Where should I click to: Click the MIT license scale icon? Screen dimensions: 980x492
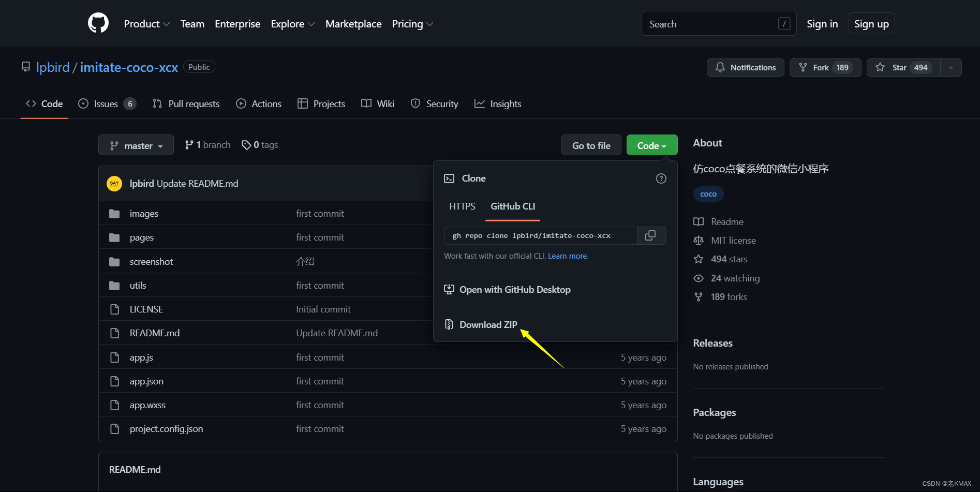(x=699, y=241)
